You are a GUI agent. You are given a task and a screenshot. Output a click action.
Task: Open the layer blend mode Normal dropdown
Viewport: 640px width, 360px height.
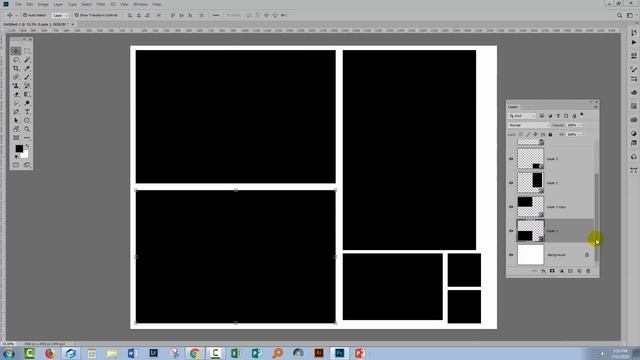(x=529, y=125)
